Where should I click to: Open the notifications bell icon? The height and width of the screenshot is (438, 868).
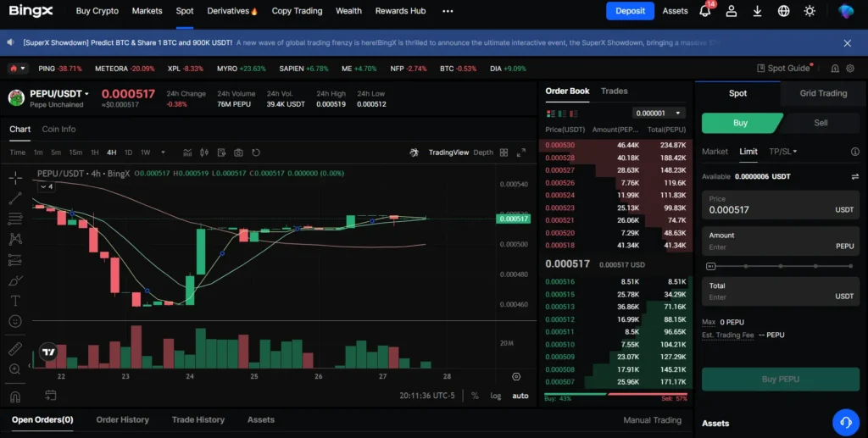704,11
